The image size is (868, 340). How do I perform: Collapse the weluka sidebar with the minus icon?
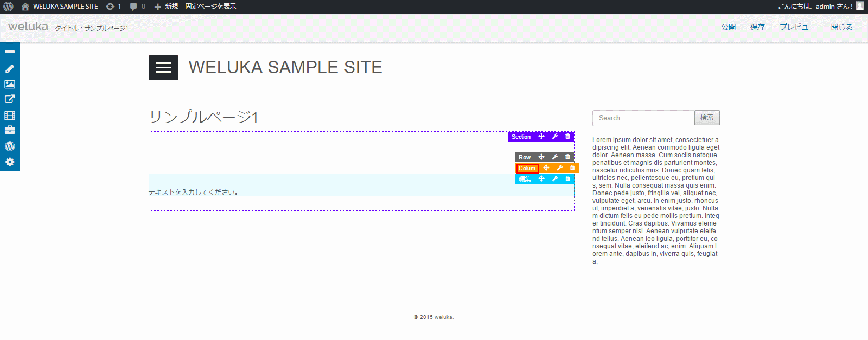tap(10, 52)
